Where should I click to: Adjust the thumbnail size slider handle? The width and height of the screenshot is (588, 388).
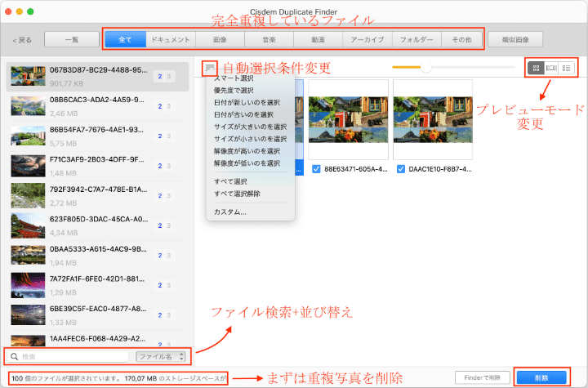(x=425, y=68)
